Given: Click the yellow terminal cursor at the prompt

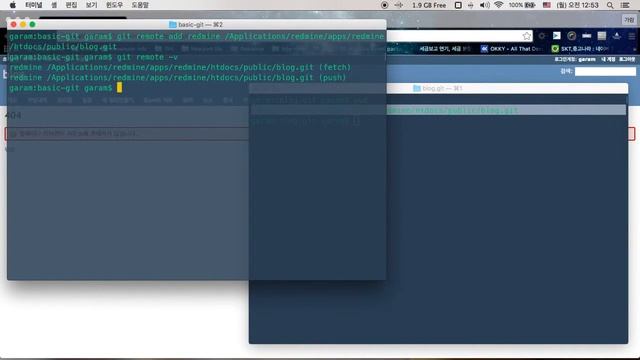Looking at the screenshot, I should [119, 88].
